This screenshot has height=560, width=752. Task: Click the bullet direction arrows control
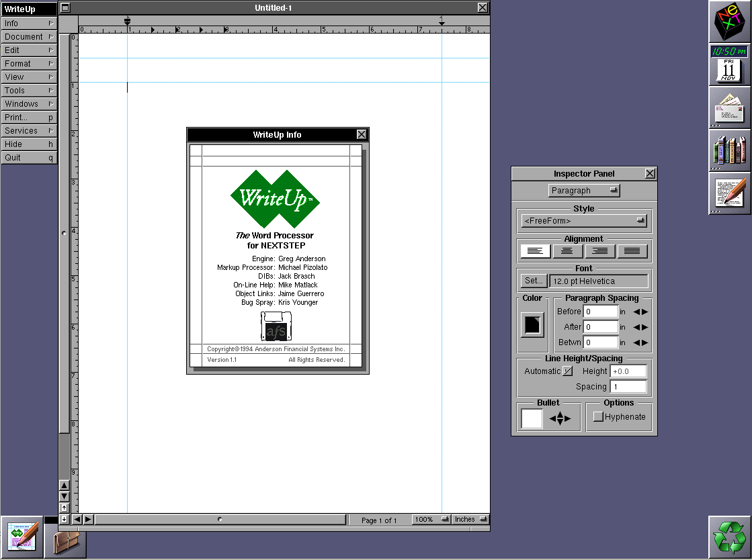[560, 418]
